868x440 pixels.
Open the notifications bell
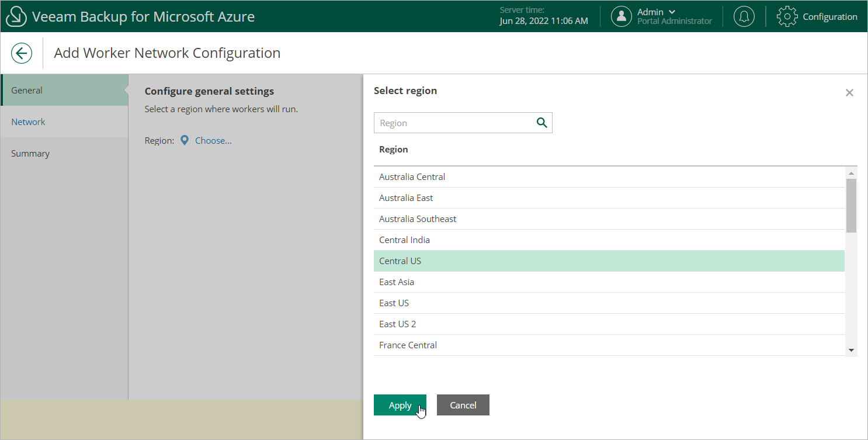[744, 16]
